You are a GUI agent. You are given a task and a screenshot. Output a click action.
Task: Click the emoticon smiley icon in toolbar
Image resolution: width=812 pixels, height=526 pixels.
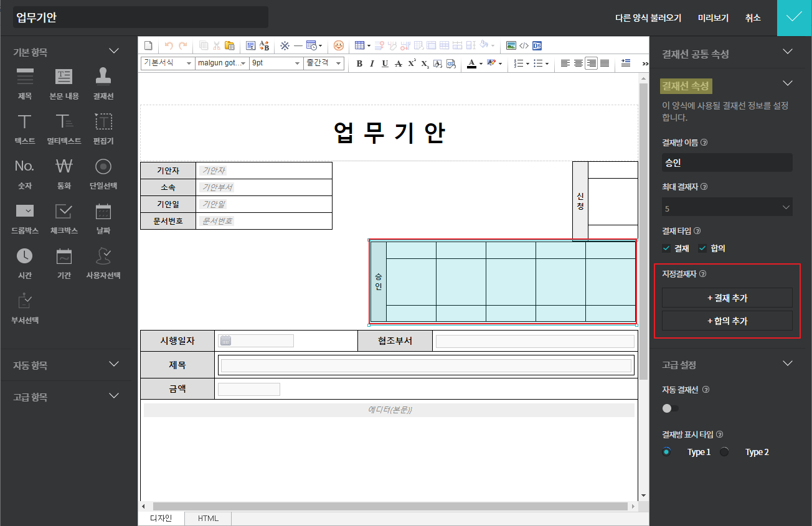pos(339,45)
